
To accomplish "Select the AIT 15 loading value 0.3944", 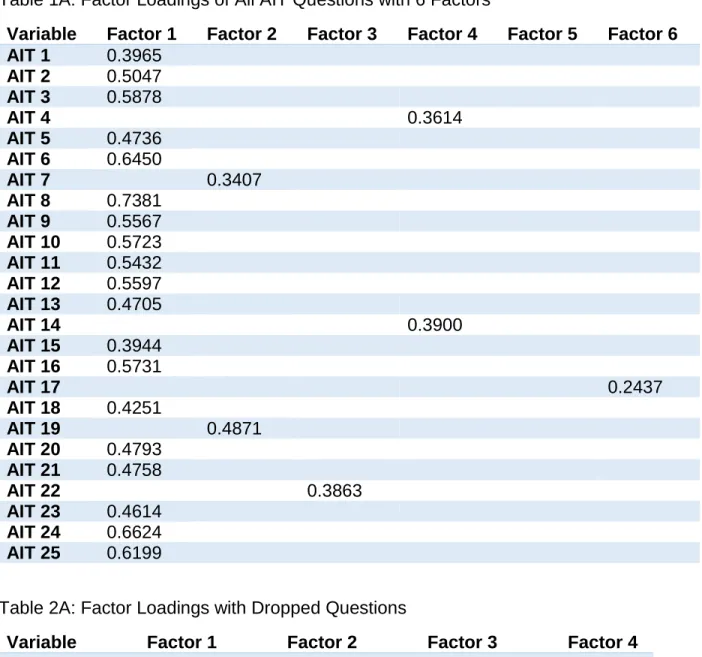I will pos(134,346).
